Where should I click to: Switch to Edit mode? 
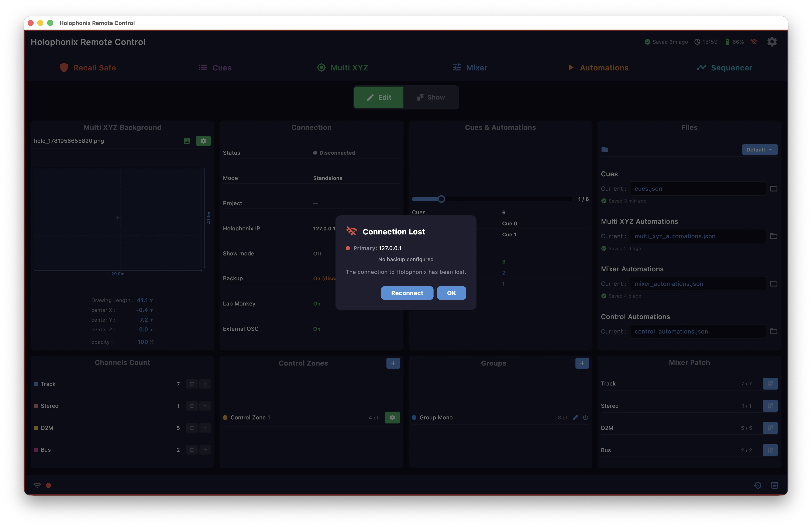pyautogui.click(x=379, y=98)
